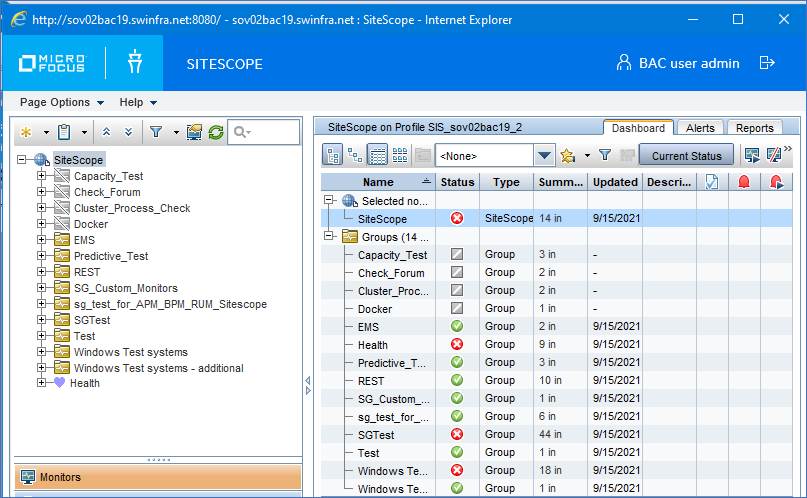Click the tree search input field
Viewport: 807px width, 498px height.
[270, 132]
